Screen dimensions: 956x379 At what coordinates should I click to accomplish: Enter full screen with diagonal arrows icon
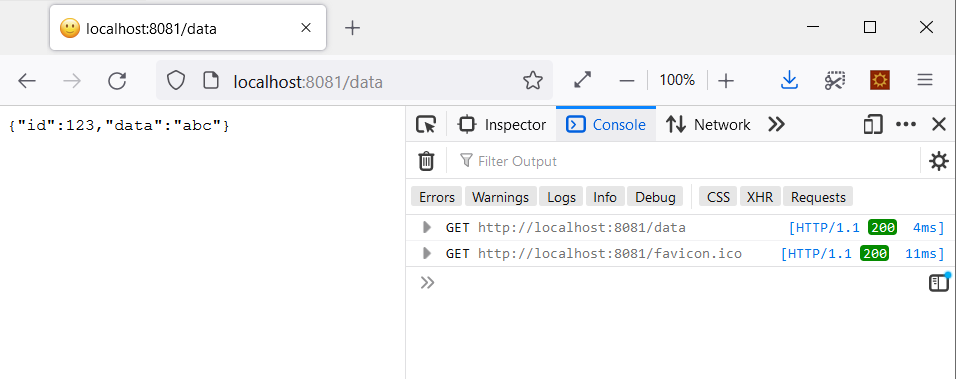click(583, 80)
